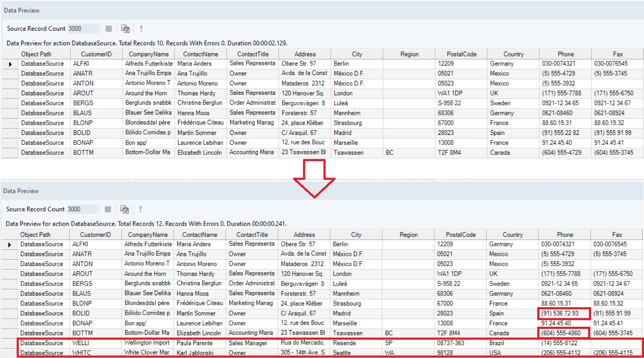Click the PostalCode header in bottom grid
Viewport: 644px width, 358px height.
point(461,235)
